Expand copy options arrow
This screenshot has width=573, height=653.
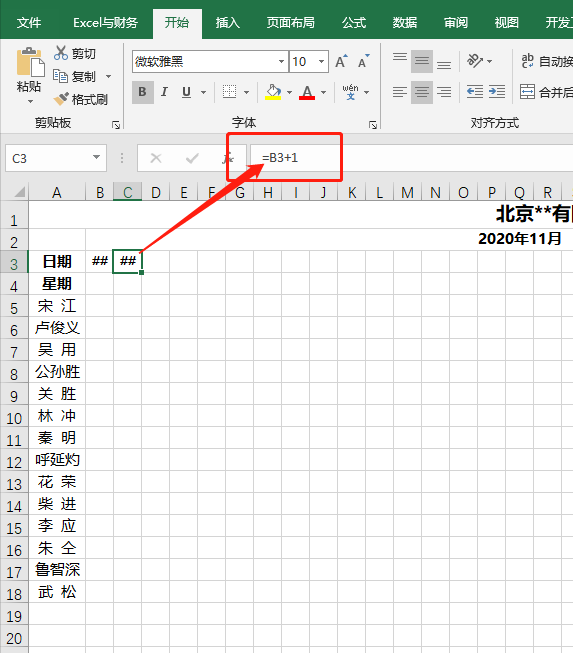tap(108, 77)
